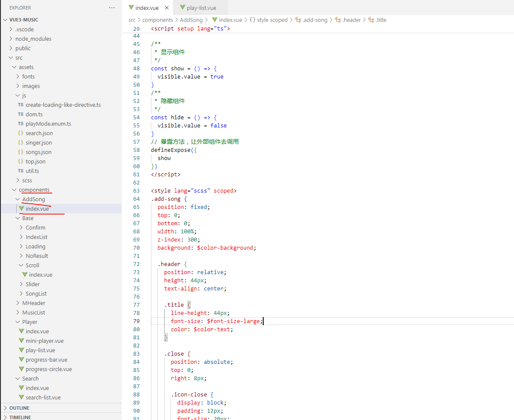Click AddSong in the breadcrumb
The width and height of the screenshot is (514, 420).
(191, 20)
